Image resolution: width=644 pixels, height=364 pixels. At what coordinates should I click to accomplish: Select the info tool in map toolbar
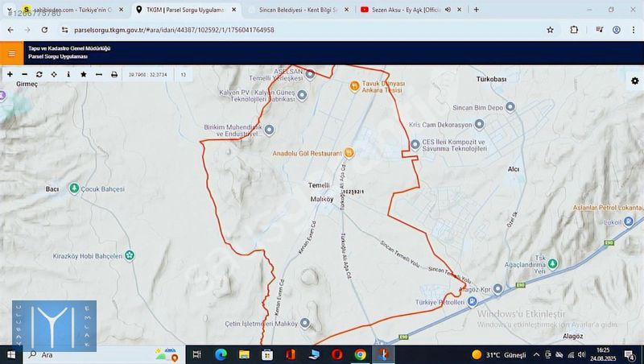pos(68,74)
